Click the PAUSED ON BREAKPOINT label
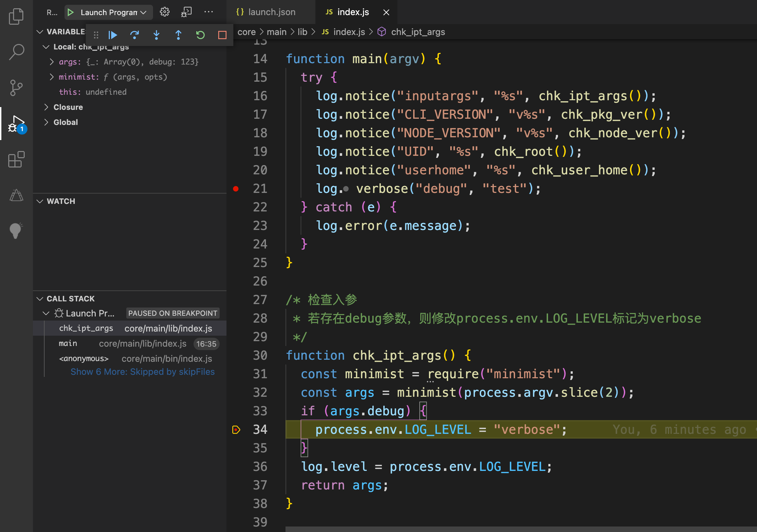Viewport: 757px width, 532px height. coord(173,313)
